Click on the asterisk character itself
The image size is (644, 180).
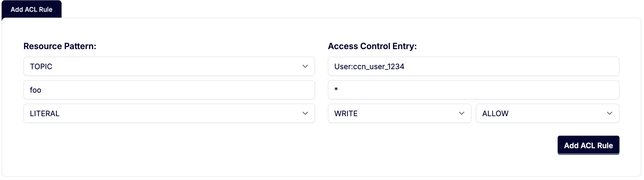pos(336,89)
